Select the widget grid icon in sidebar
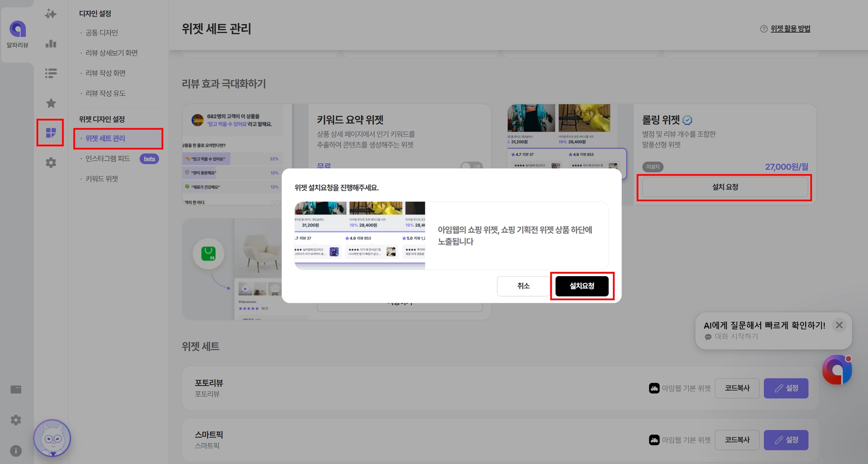The width and height of the screenshot is (868, 464). [51, 133]
